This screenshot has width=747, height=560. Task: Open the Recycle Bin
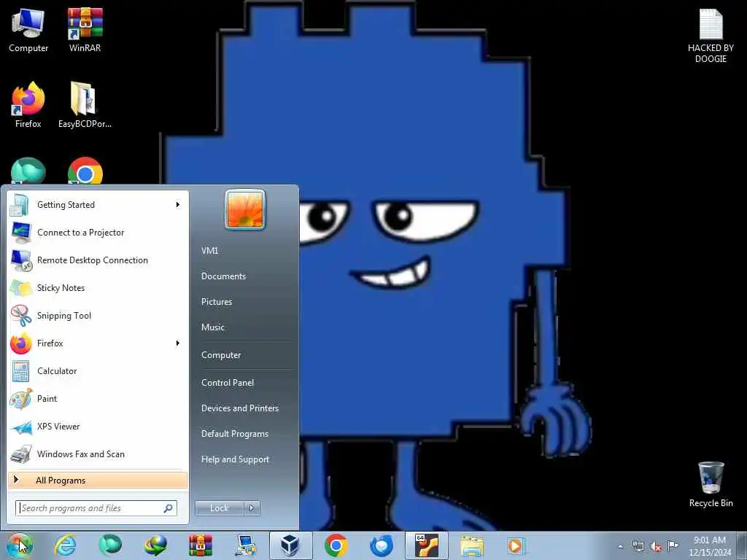(711, 484)
